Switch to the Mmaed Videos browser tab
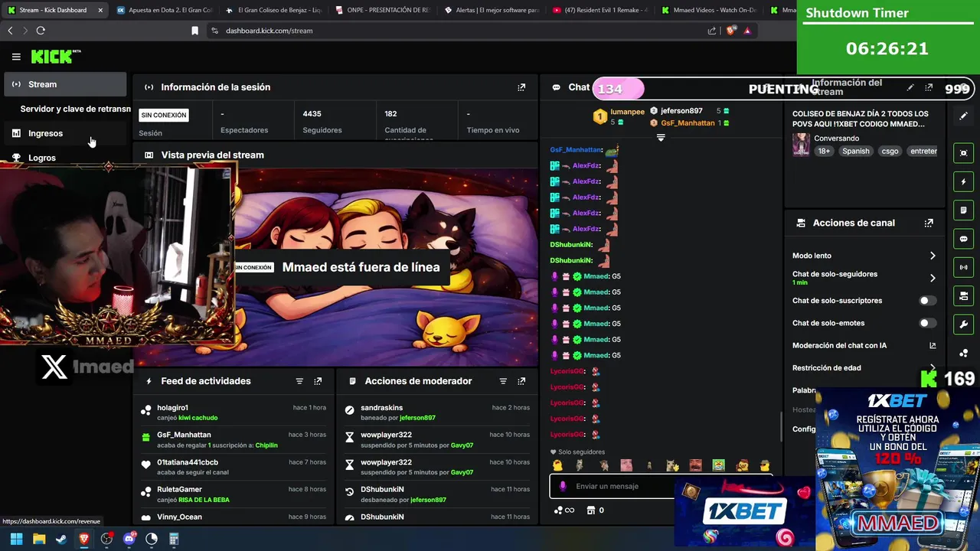Viewport: 980px width, 551px height. pos(708,10)
